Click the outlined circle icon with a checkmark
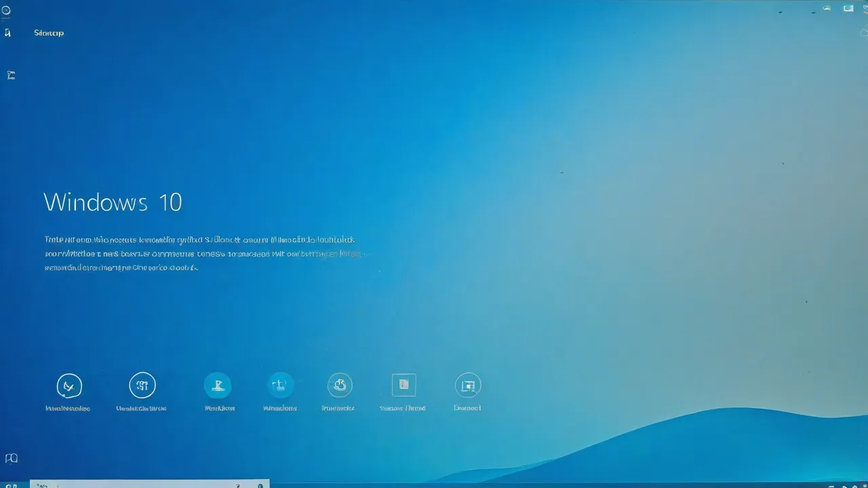This screenshot has height=488, width=868. coord(69,386)
